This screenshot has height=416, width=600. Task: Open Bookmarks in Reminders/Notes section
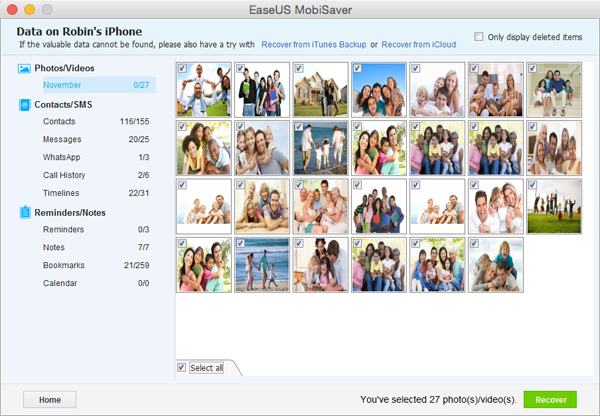[x=96, y=265]
